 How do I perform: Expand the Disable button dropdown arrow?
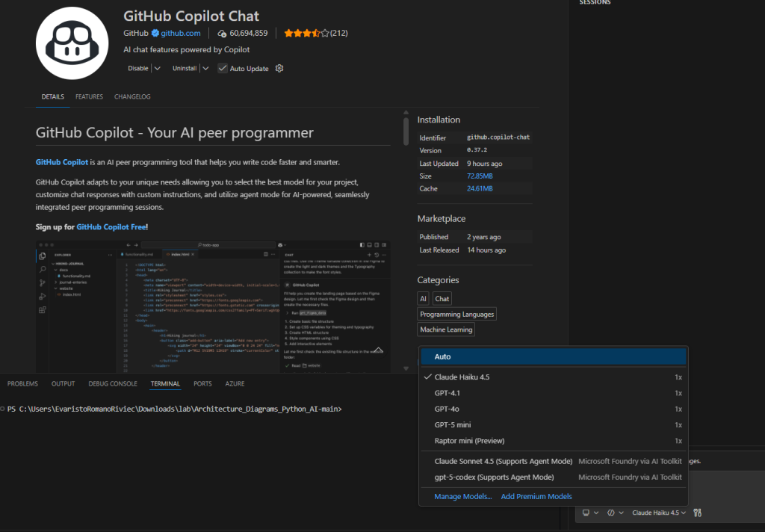pyautogui.click(x=157, y=69)
